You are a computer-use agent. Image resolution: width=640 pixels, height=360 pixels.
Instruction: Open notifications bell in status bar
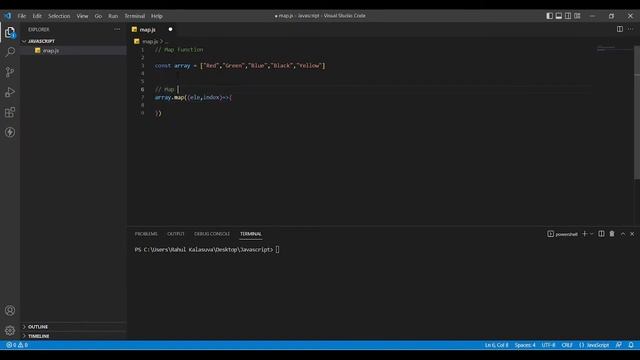[x=631, y=345]
